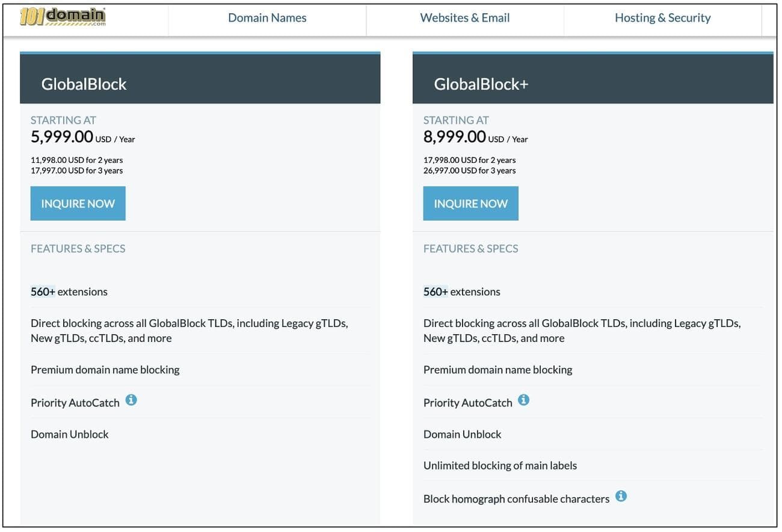
Task: Click the 5,999.00 USD yearly price
Action: 62,137
